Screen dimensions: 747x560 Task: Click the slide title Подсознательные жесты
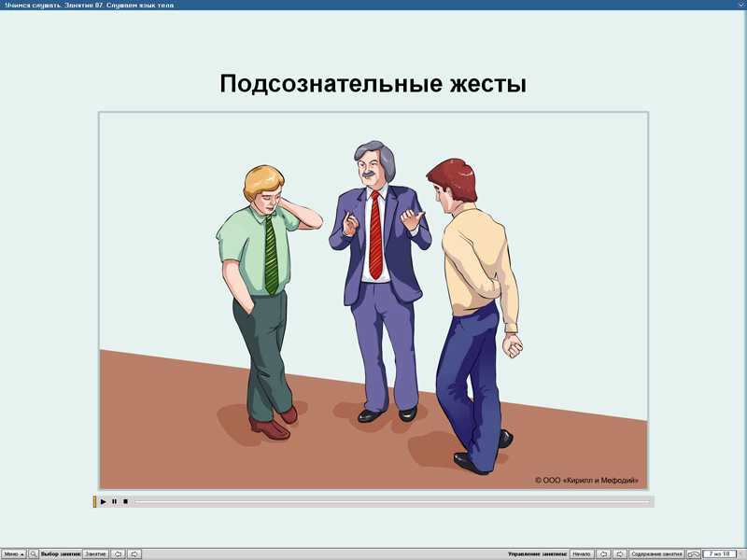coord(373,83)
